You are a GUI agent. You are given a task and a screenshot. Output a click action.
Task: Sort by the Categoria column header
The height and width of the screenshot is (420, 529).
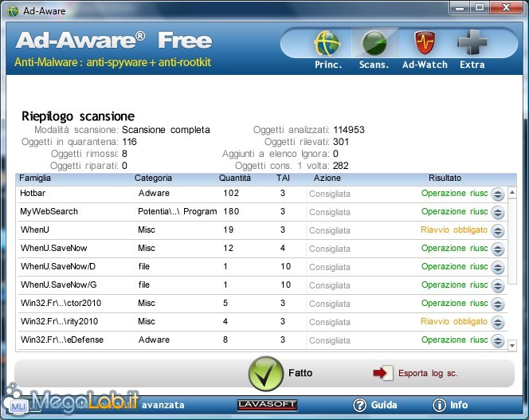153,178
